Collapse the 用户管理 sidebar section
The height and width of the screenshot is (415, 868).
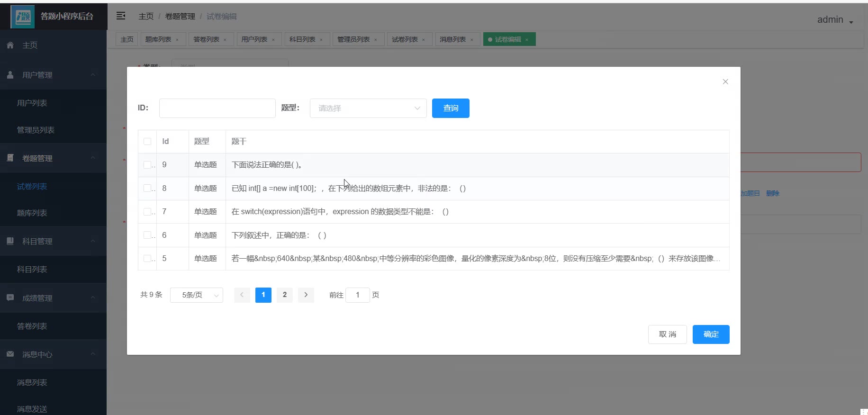click(93, 75)
